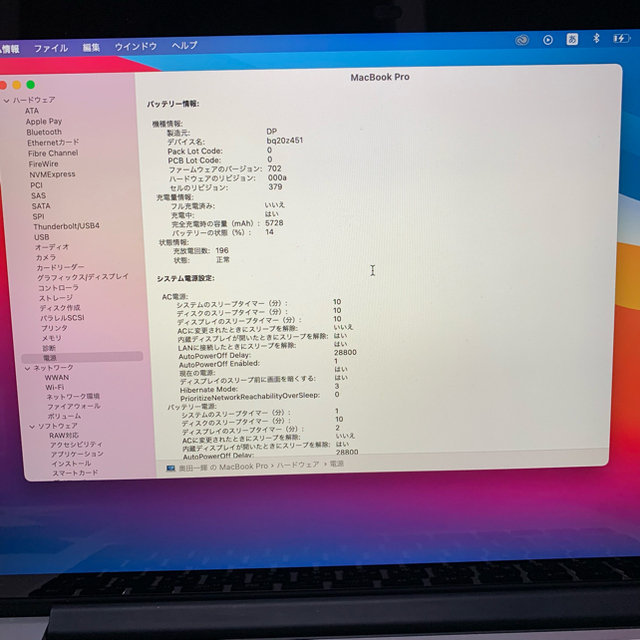Click 電源 in the bottom path bar

337,464
